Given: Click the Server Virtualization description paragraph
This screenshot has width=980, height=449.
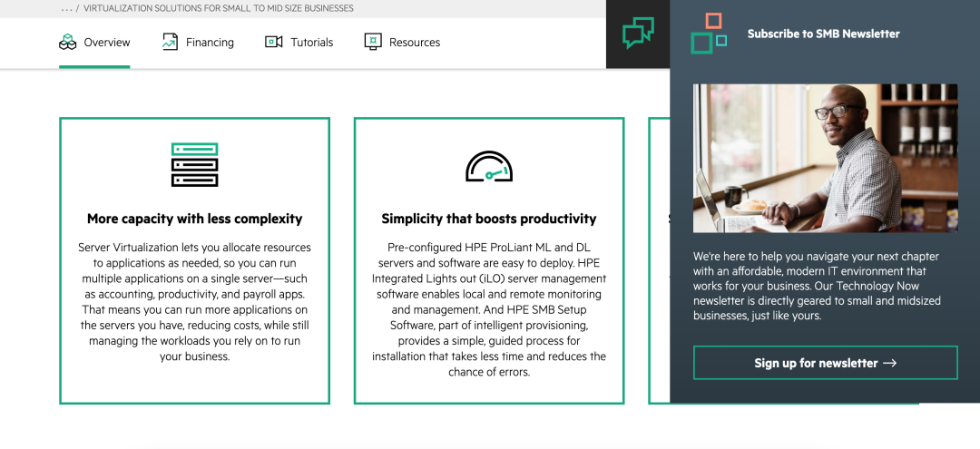Looking at the screenshot, I should (x=194, y=302).
